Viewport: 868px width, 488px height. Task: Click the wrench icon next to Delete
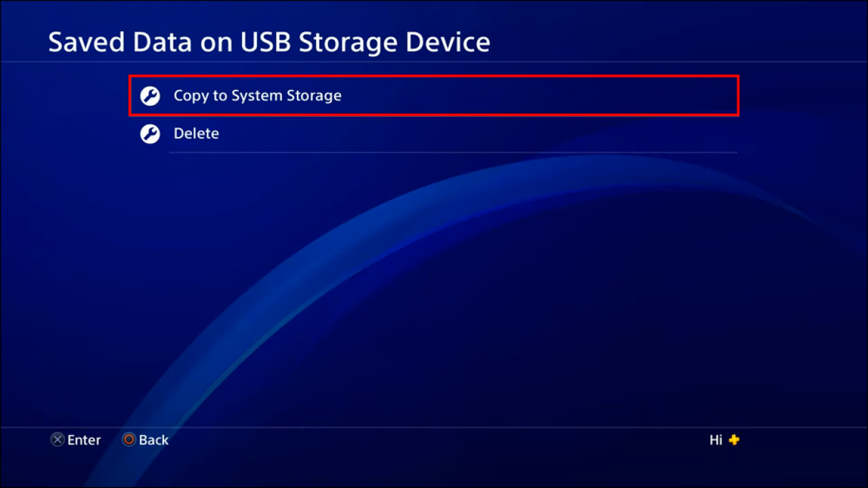click(150, 134)
